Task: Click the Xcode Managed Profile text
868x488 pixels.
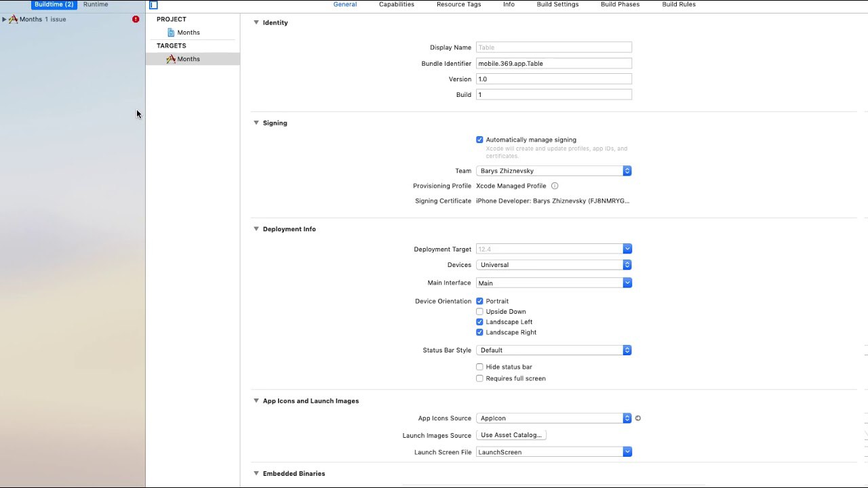Action: 511,186
